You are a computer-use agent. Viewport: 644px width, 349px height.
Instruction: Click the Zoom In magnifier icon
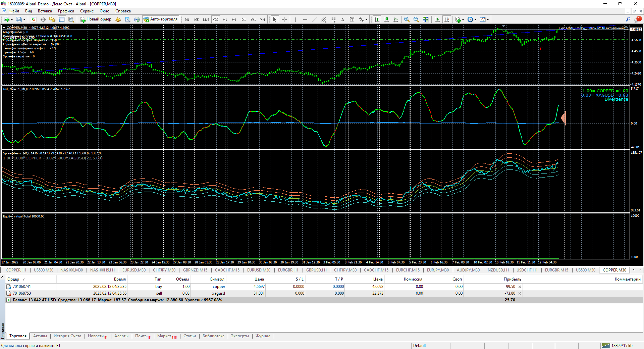click(407, 19)
